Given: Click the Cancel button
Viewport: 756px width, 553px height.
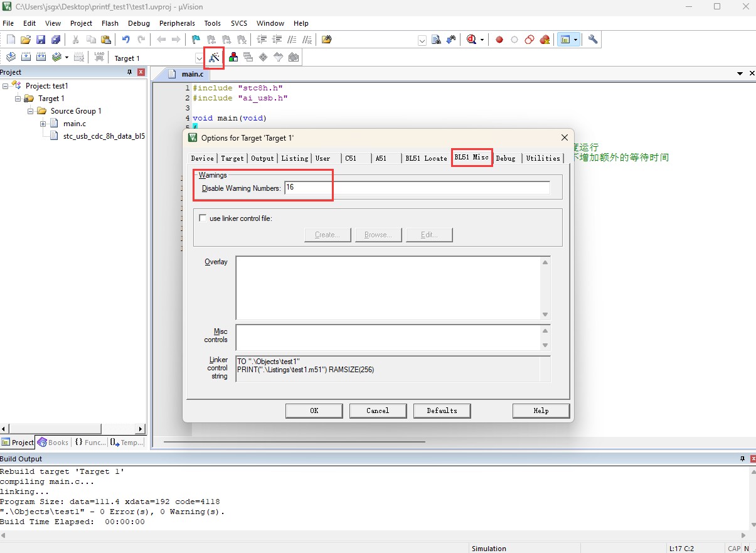Looking at the screenshot, I should pos(378,411).
